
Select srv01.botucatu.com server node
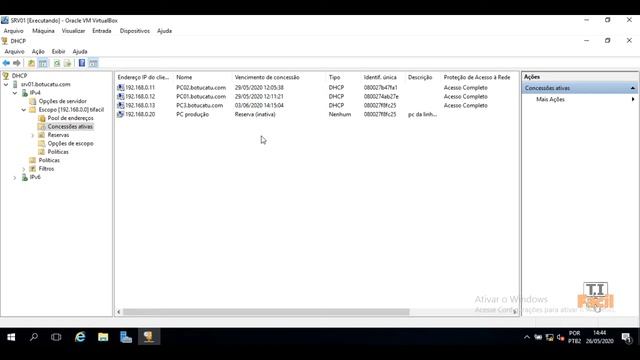(x=45, y=84)
